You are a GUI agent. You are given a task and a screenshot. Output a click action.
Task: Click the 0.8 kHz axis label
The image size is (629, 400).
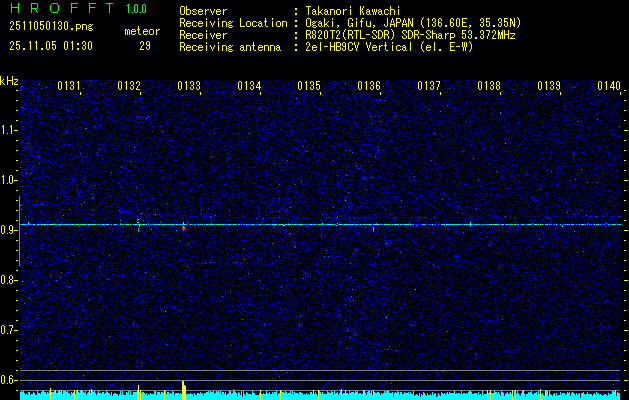coord(7,280)
